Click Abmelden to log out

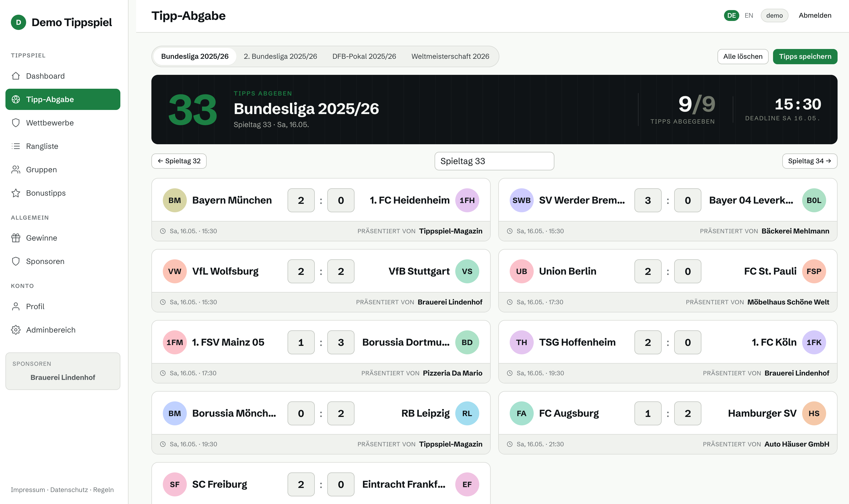coord(815,16)
